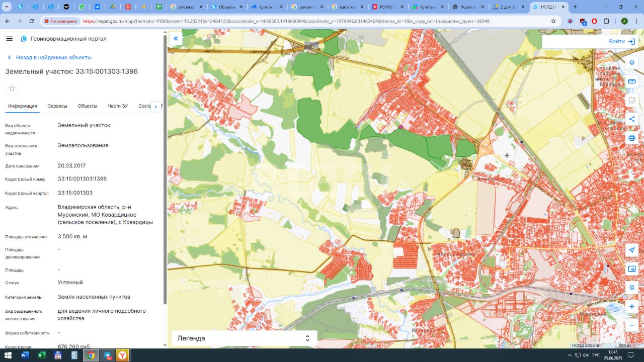Click the Войти login button
Screen dimensions: 644x362
[x=622, y=41]
